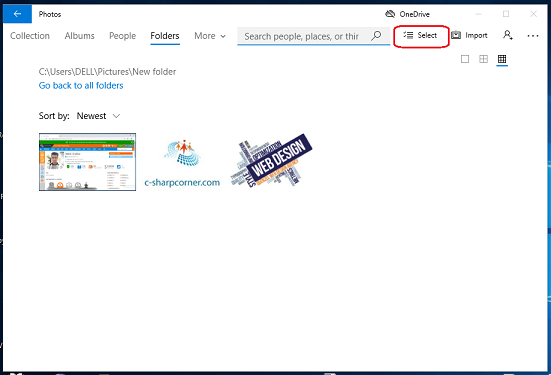Screen dimensions: 551x375
Task: Open the three-dots more options menu
Action: tap(533, 35)
